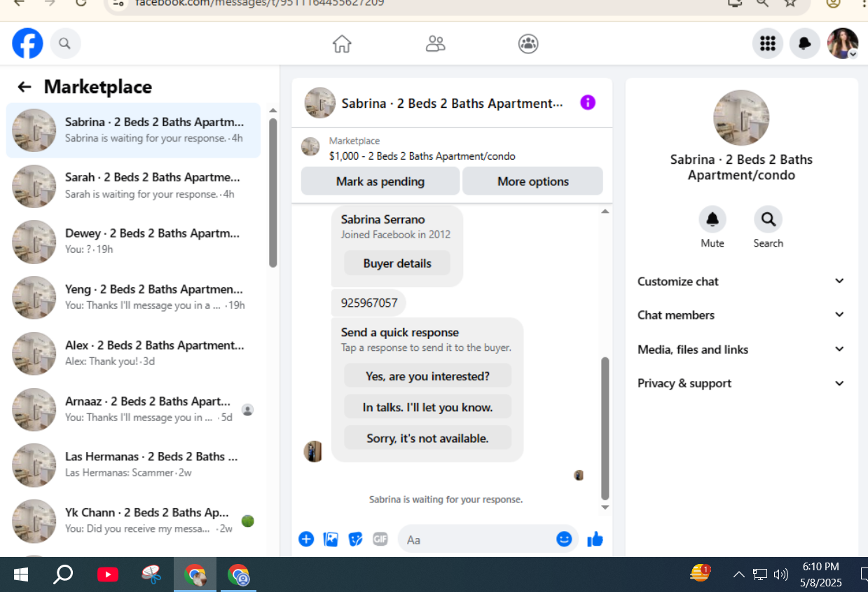868x592 pixels.
Task: Open '$1,000 - 2 Beds 2 Baths Apartment/condo' listing
Action: point(422,156)
